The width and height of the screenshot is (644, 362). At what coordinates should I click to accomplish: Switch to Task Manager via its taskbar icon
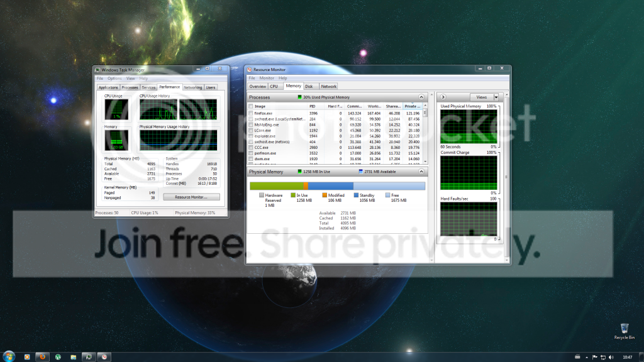click(88, 357)
